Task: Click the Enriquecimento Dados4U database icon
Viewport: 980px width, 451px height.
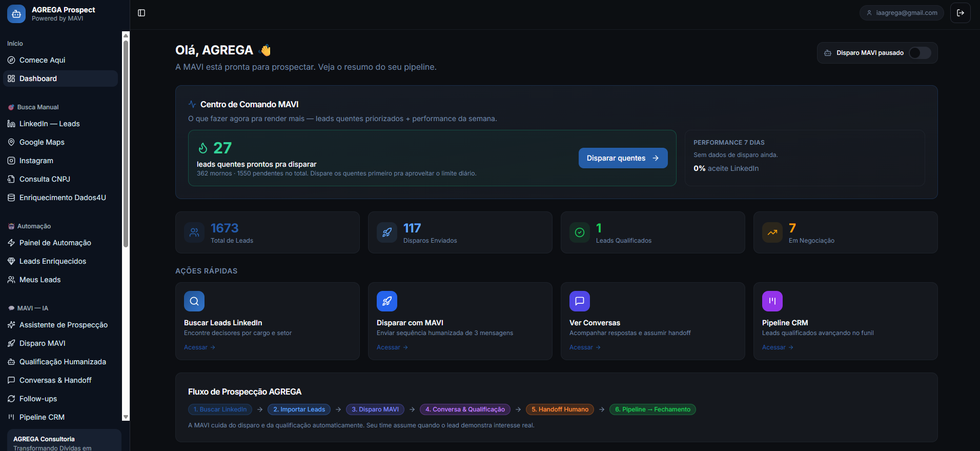Action: pyautogui.click(x=11, y=198)
